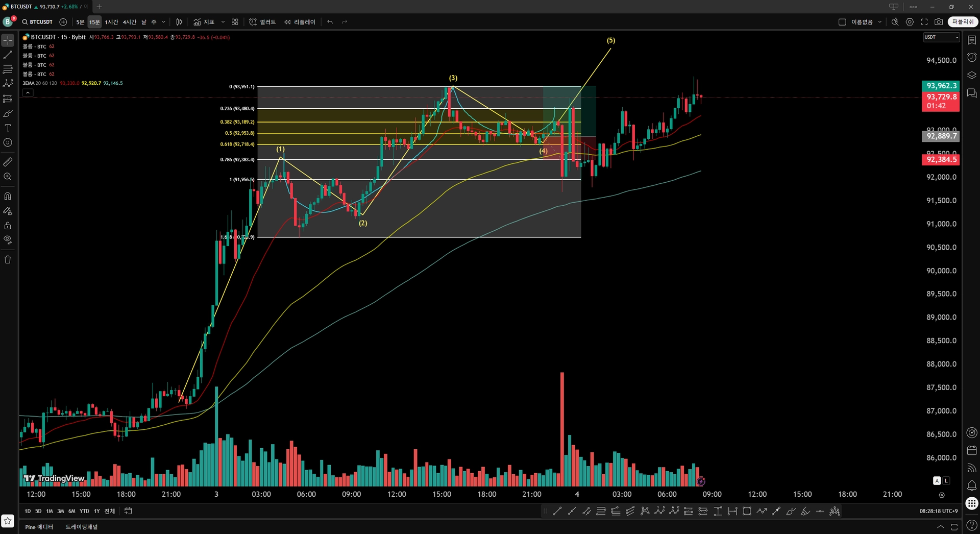Open the alerts clock panel in right sidebar
Screen dimensions: 980x534
tap(972, 57)
